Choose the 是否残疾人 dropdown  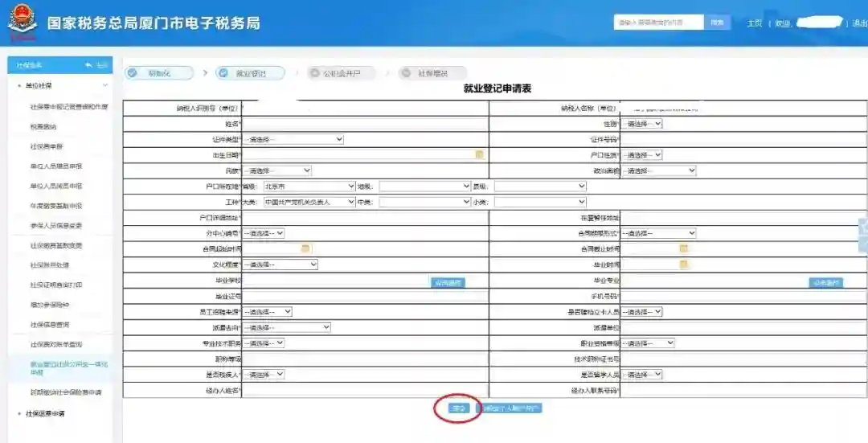point(263,375)
